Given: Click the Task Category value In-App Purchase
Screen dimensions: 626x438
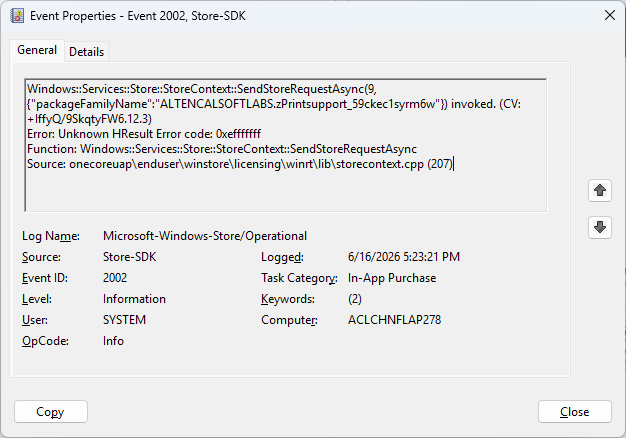Looking at the screenshot, I should point(392,278).
